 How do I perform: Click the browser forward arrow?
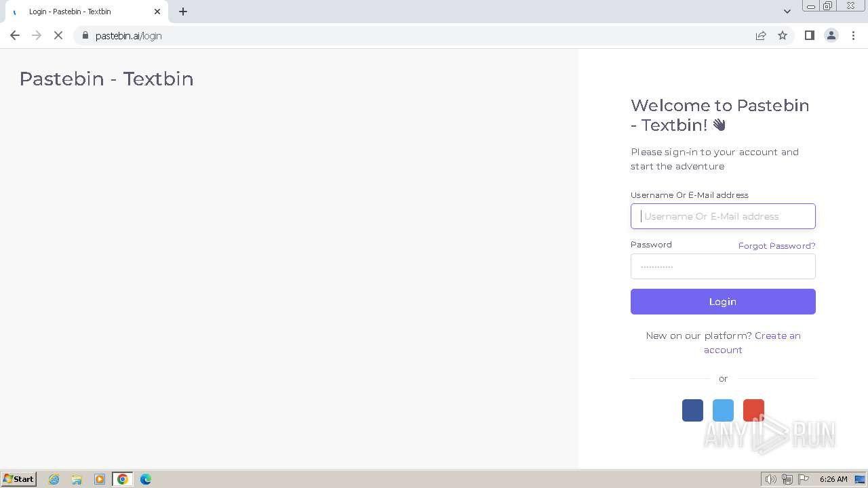(37, 35)
